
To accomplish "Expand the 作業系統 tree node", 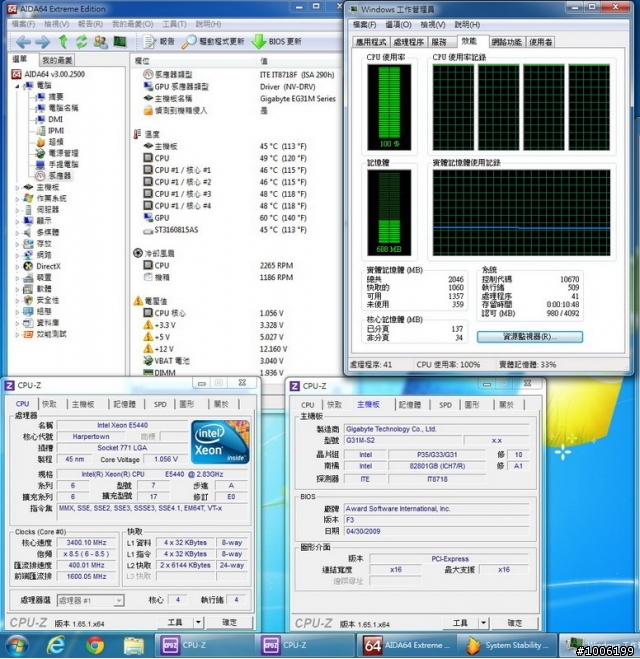I will coord(17,199).
